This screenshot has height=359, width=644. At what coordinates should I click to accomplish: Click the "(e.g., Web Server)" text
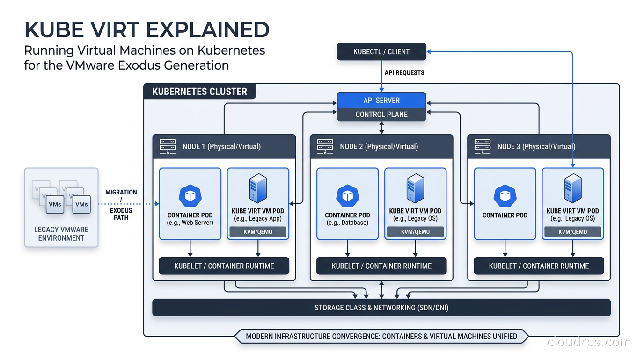pyautogui.click(x=190, y=223)
